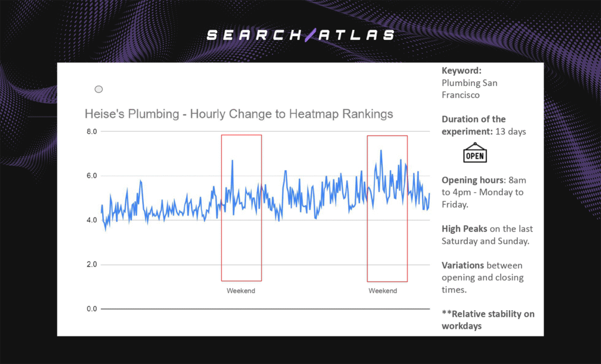Screen dimensions: 601x364
Task: Click the "Variations" note text
Action: [462, 266]
